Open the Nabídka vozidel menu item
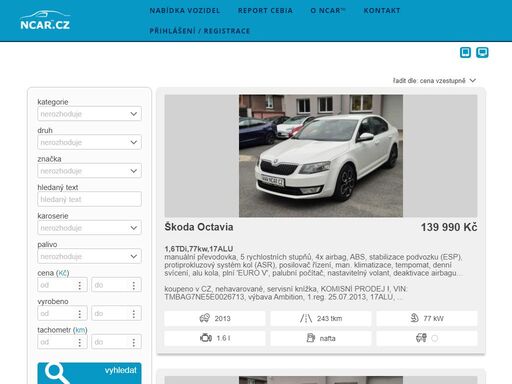 pyautogui.click(x=185, y=11)
